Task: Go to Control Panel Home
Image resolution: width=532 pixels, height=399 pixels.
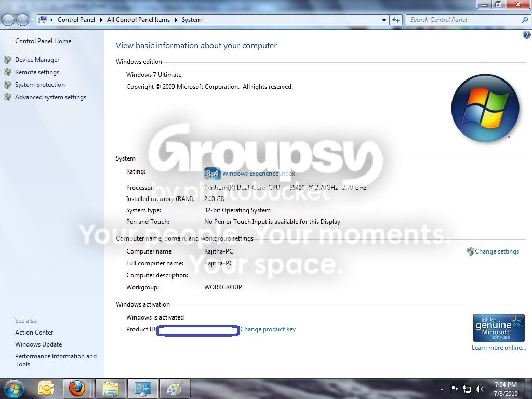Action: point(43,41)
